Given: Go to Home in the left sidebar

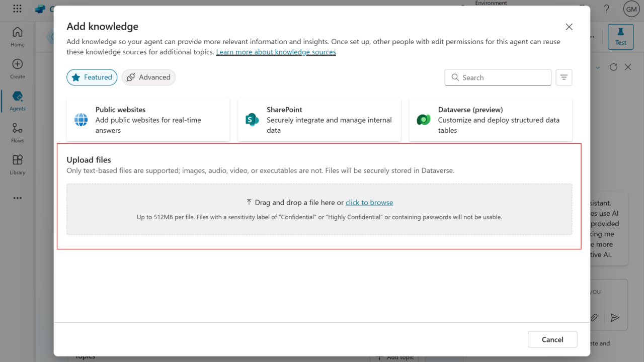Looking at the screenshot, I should click(x=18, y=37).
